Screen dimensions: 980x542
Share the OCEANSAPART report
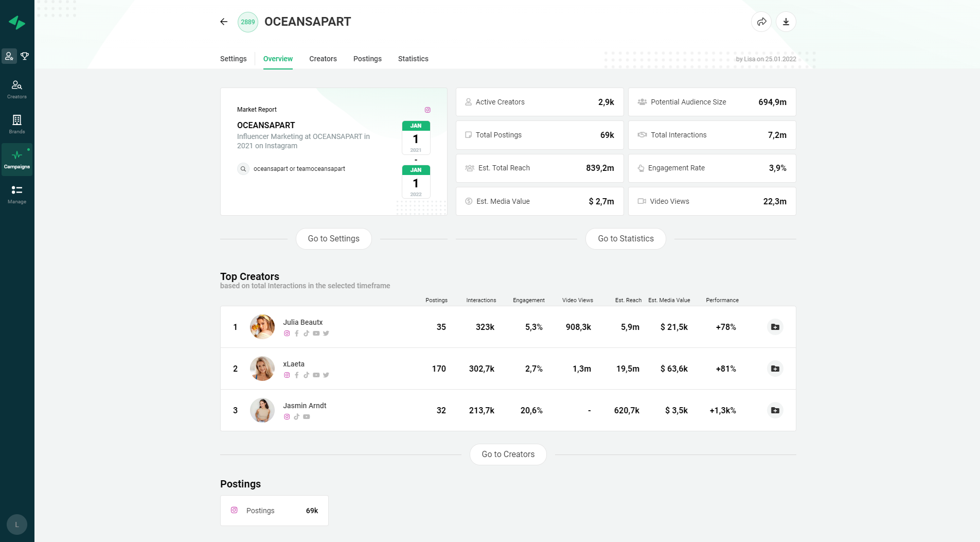[761, 22]
